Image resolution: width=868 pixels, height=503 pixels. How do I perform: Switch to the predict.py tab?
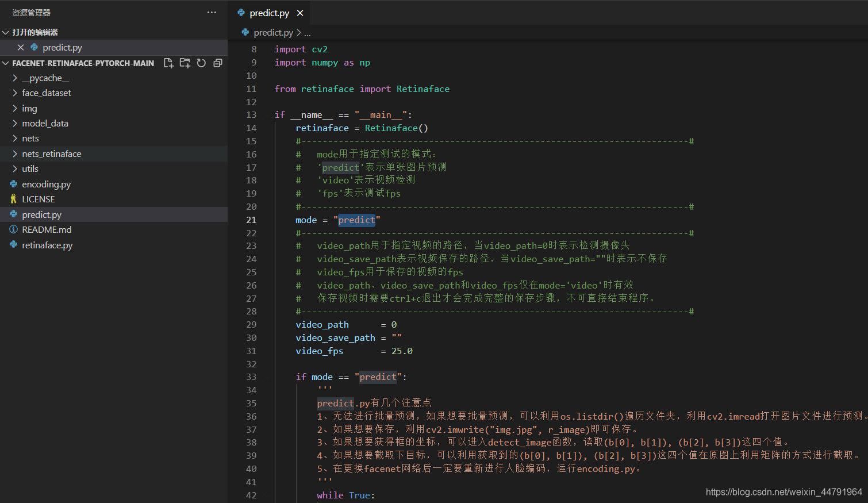269,13
